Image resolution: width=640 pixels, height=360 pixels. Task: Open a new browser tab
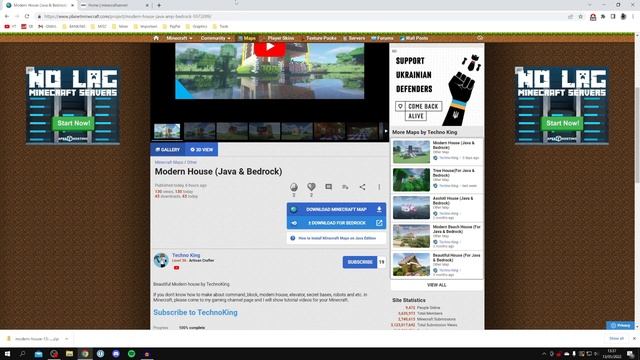point(159,5)
